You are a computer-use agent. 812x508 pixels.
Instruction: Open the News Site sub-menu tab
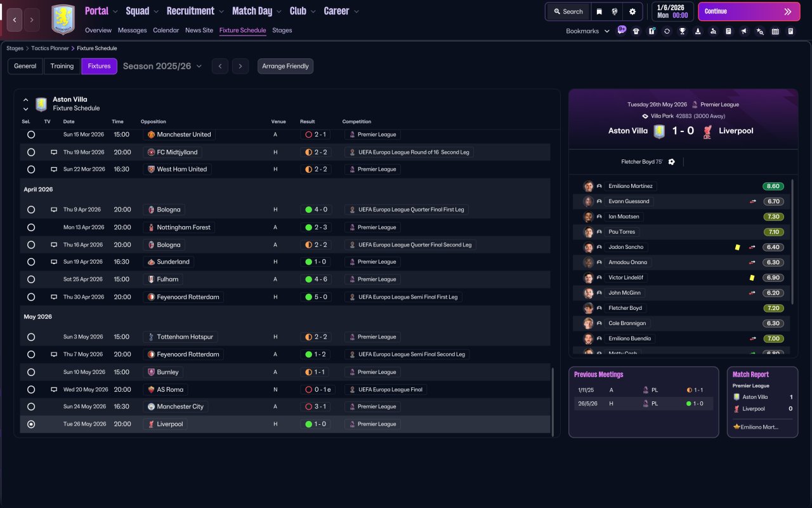[199, 30]
